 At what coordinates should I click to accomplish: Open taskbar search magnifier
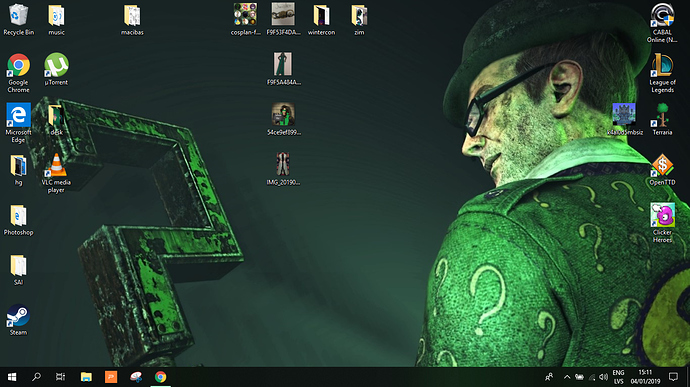[37, 377]
